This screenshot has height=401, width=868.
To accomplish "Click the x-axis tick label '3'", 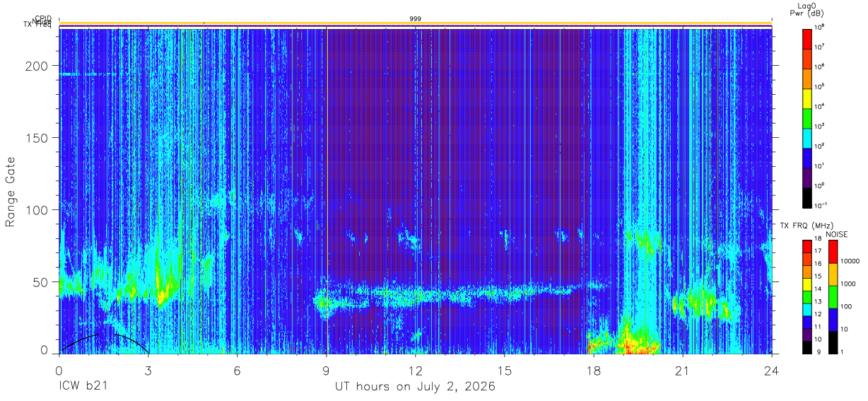I will (x=148, y=371).
